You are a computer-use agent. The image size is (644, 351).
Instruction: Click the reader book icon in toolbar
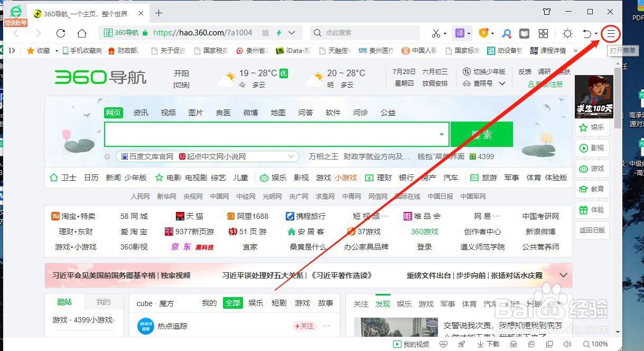tap(524, 33)
